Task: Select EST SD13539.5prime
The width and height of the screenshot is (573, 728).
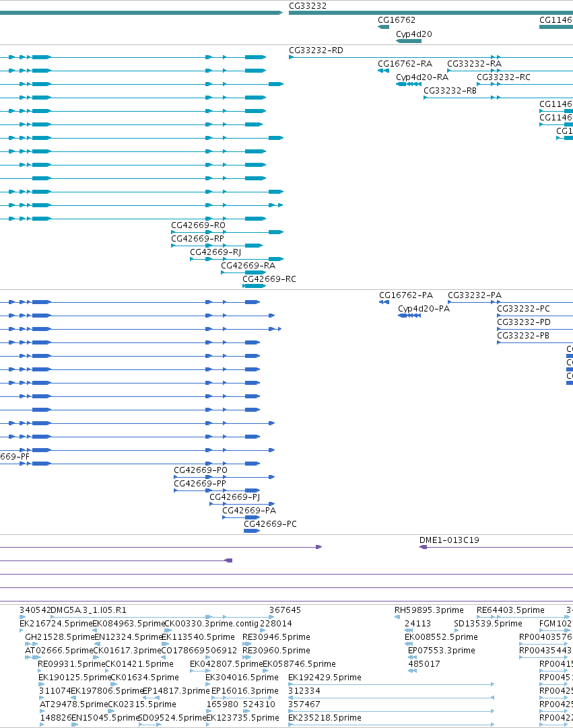Action: (488, 624)
